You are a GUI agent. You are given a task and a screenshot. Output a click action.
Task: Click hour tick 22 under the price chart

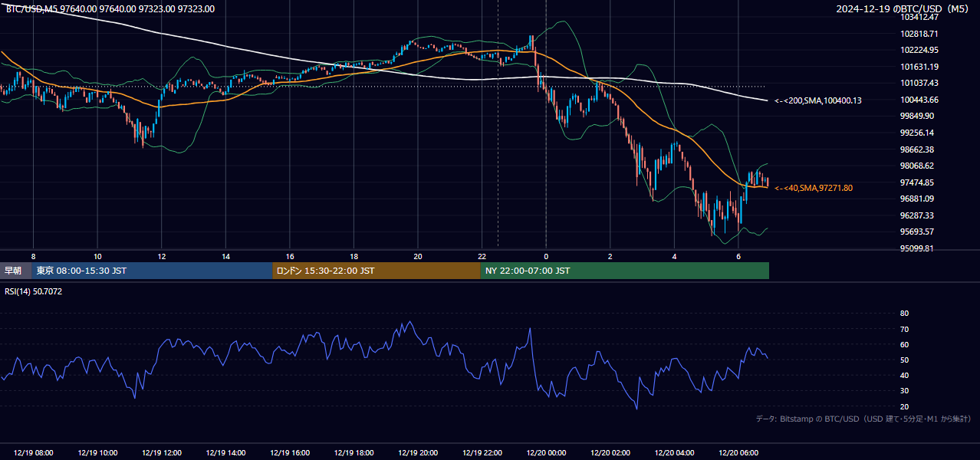482,255
